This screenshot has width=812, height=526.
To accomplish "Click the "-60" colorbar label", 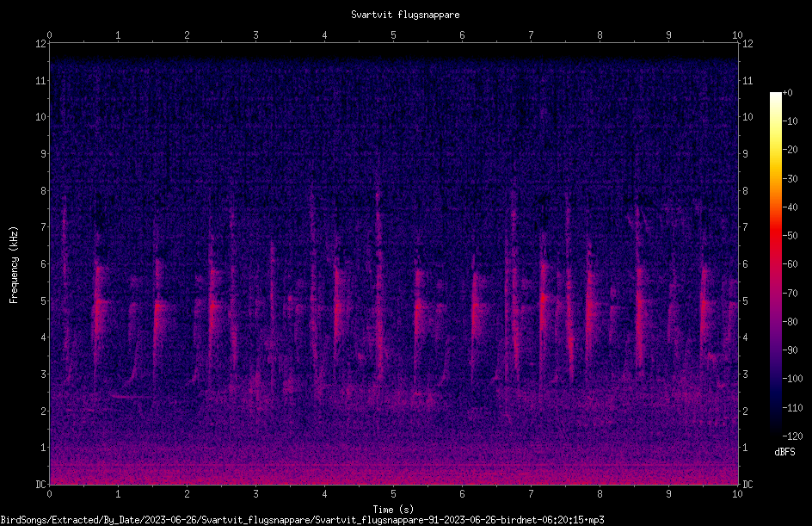I will (790, 264).
